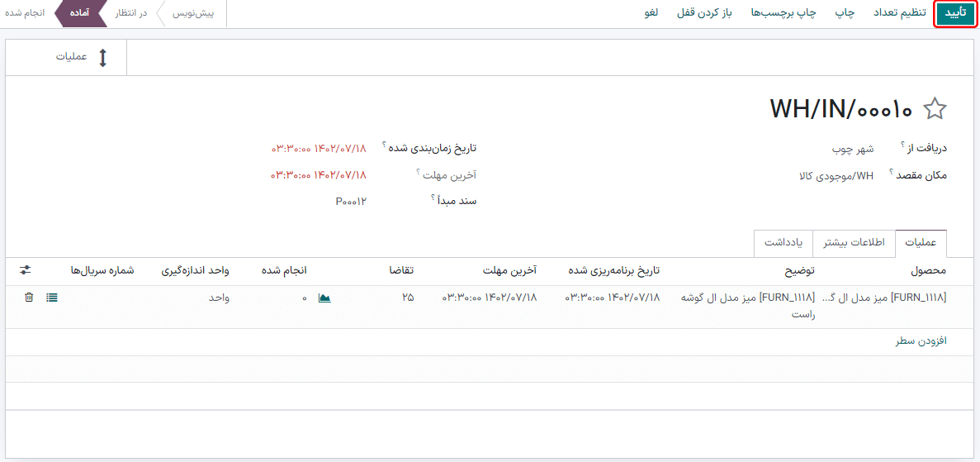This screenshot has height=462, width=980.
Task: Open the عملیات smart button with arrows
Action: (x=66, y=58)
